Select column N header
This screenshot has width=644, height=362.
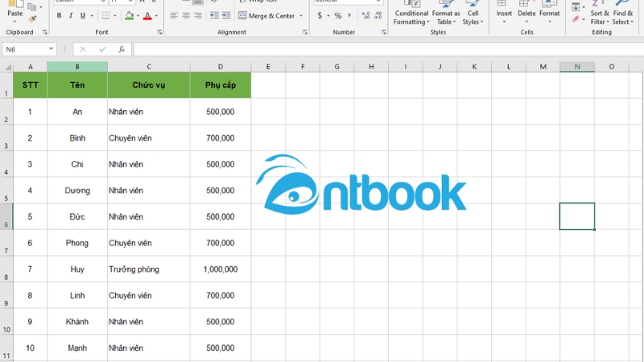[577, 67]
